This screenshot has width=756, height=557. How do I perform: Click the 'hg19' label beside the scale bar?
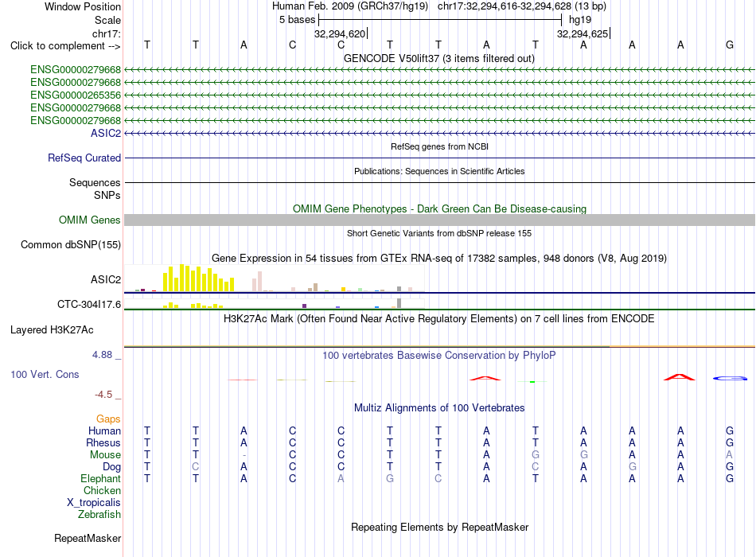(x=580, y=20)
